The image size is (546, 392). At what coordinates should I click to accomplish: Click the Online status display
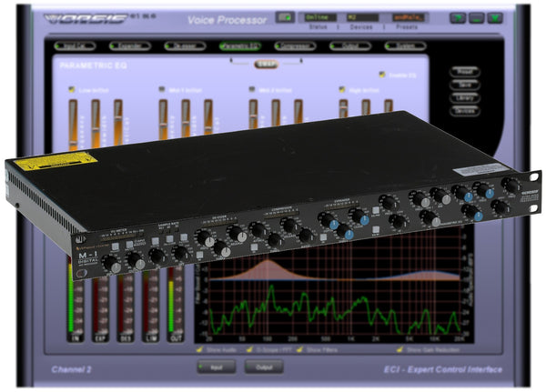320,17
